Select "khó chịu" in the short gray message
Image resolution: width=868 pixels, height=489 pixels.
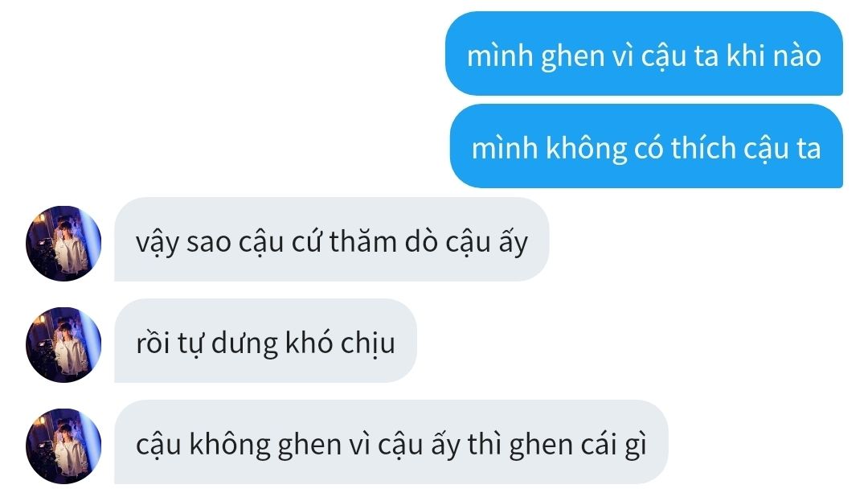coord(340,343)
